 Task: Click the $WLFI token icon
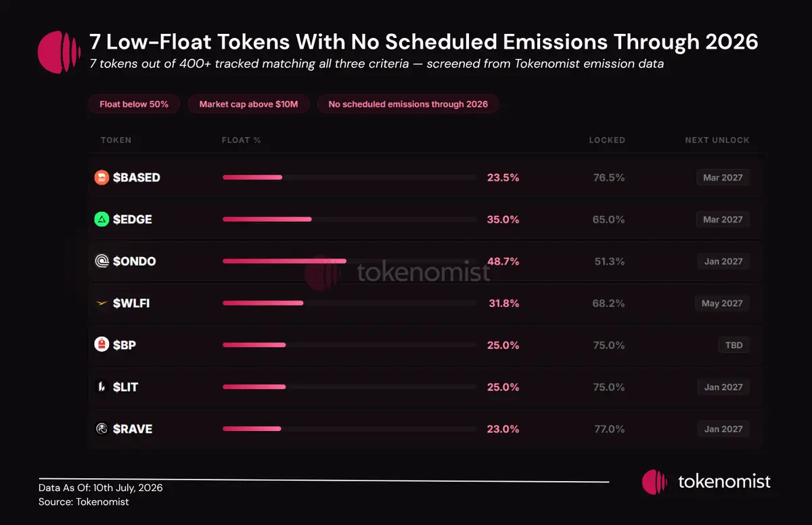coord(101,303)
